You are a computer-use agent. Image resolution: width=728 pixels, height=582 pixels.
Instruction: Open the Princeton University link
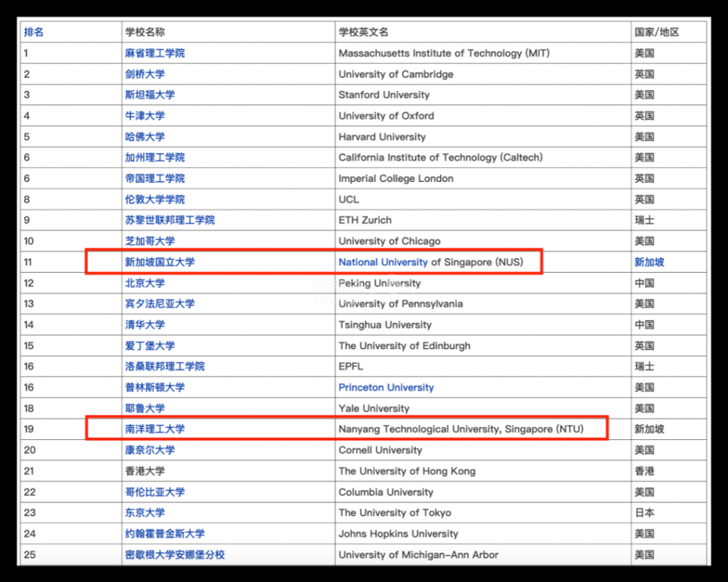386,387
